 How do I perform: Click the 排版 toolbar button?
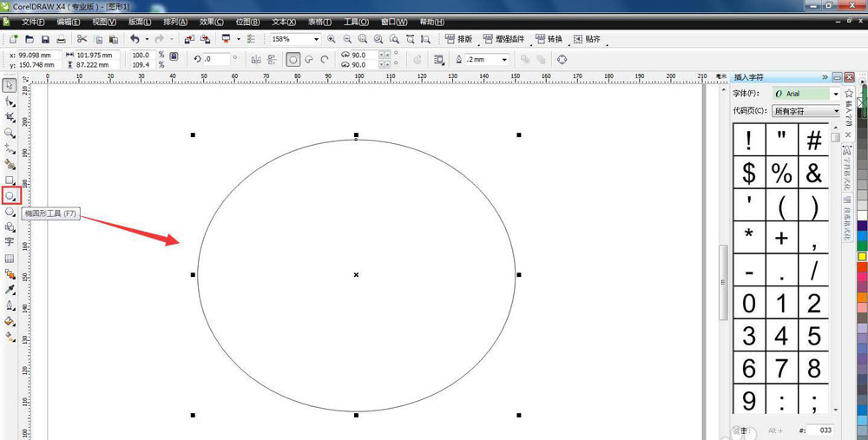coord(459,39)
